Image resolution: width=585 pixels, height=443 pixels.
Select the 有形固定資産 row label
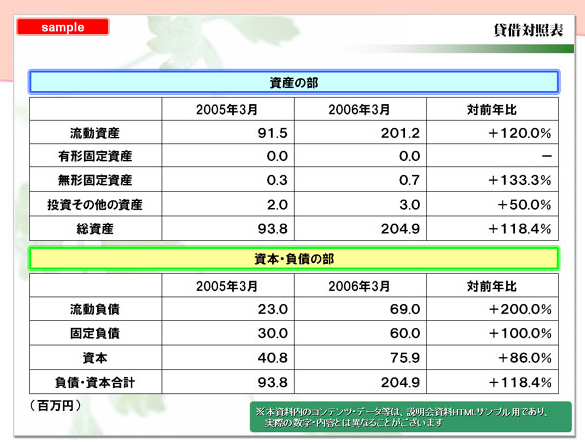[x=95, y=156]
